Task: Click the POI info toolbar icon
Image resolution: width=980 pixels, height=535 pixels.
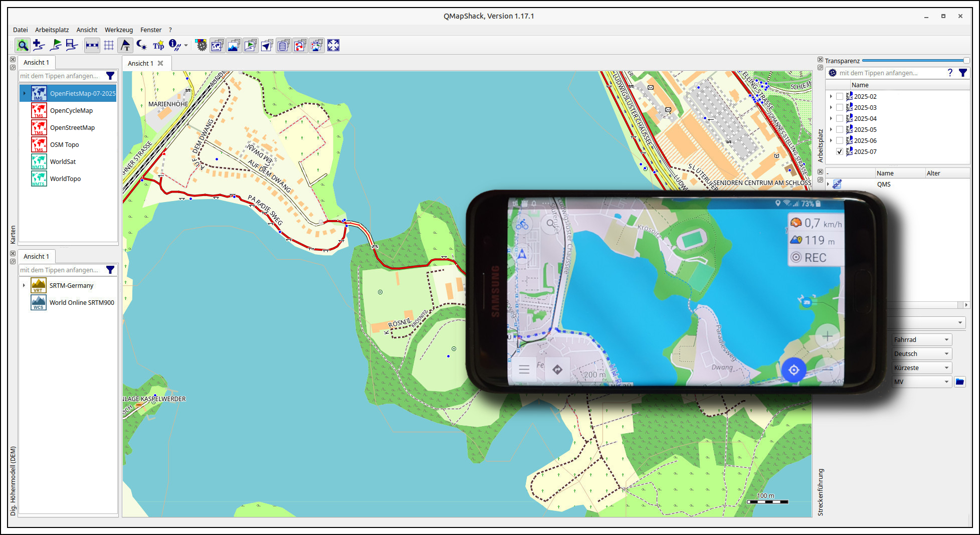Action: 174,46
